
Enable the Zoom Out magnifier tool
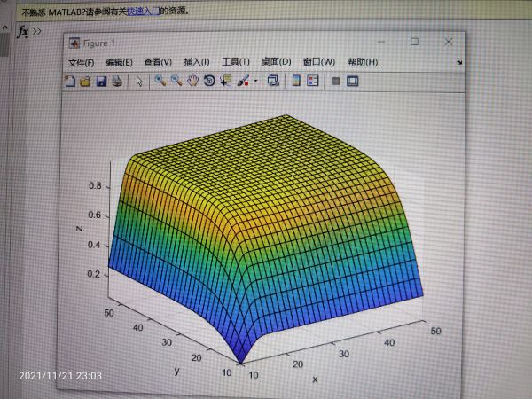(176, 80)
